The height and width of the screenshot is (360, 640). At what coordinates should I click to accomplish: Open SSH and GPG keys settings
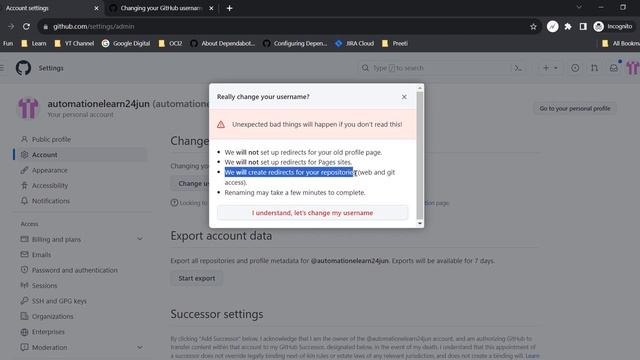pyautogui.click(x=53, y=301)
